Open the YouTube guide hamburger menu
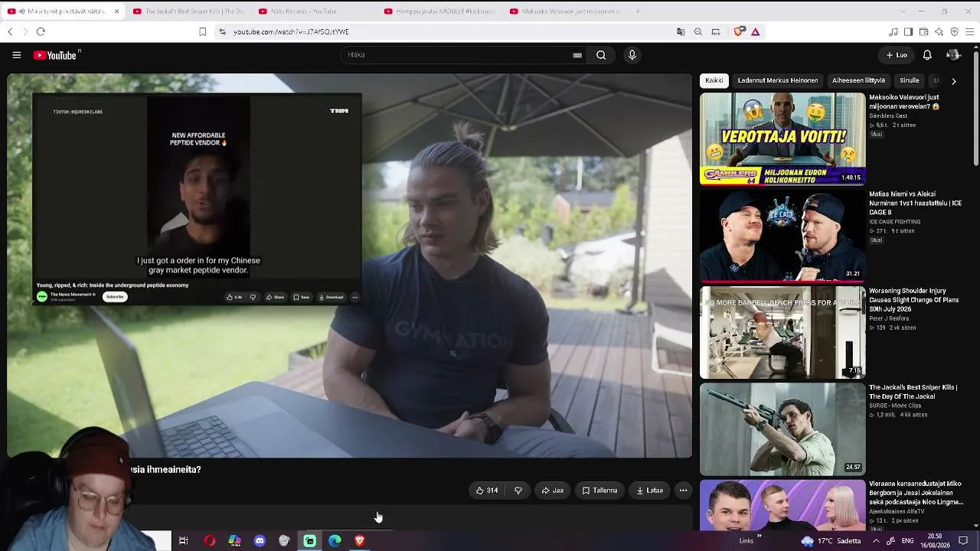This screenshot has width=980, height=551. (x=16, y=55)
